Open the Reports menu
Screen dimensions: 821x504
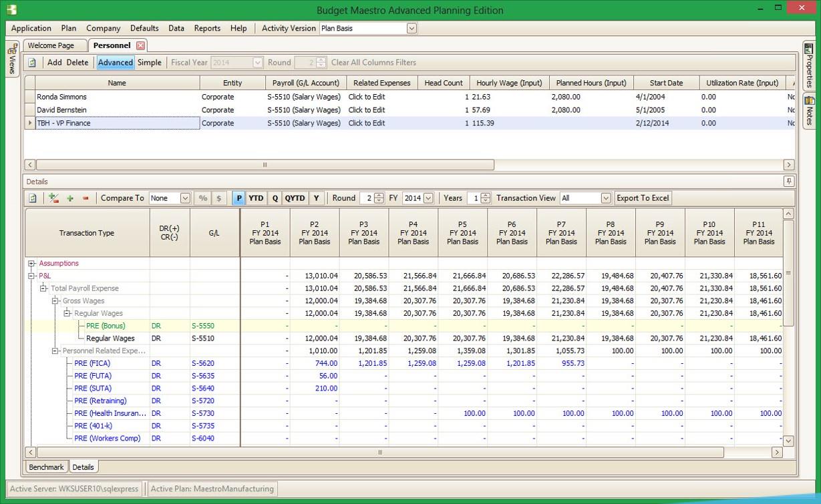click(207, 28)
